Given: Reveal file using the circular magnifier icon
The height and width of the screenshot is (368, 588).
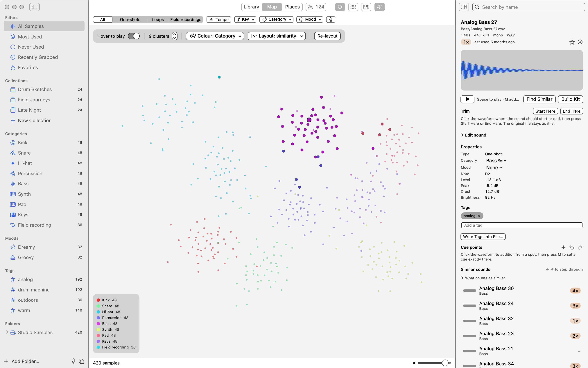Looking at the screenshot, I should tap(580, 42).
